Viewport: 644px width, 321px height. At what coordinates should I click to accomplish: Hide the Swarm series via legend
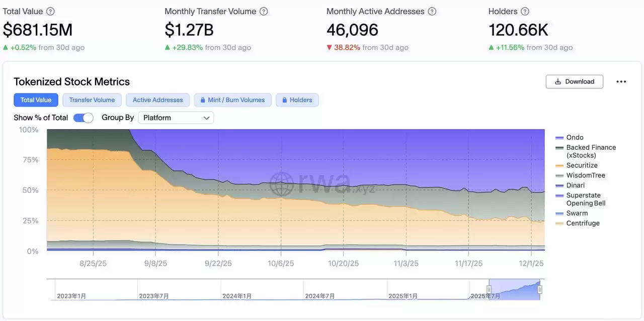(576, 213)
